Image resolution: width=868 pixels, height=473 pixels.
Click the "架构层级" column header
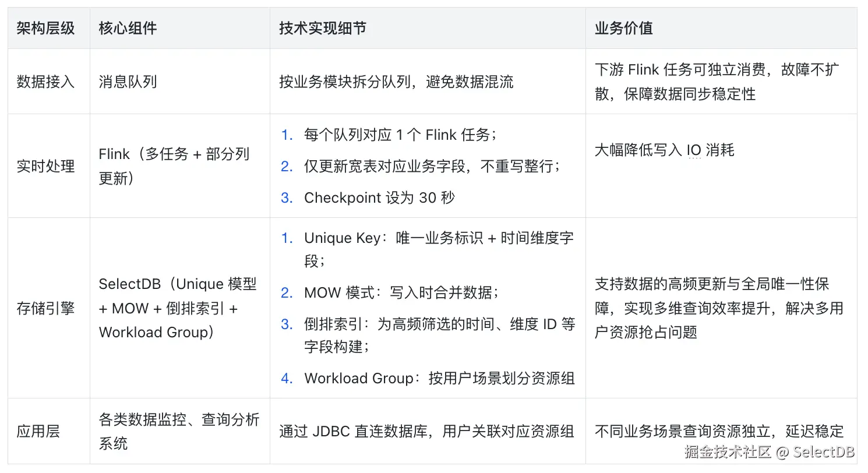45,29
